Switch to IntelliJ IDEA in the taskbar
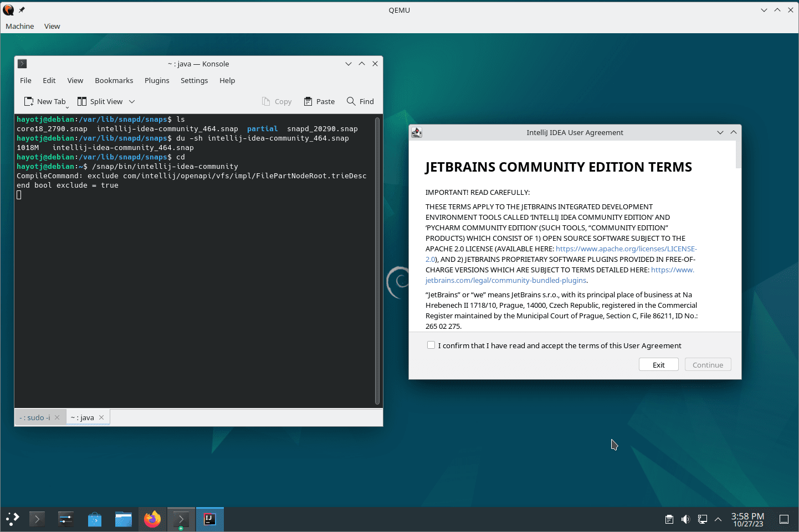Viewport: 799px width, 532px height. (x=209, y=519)
